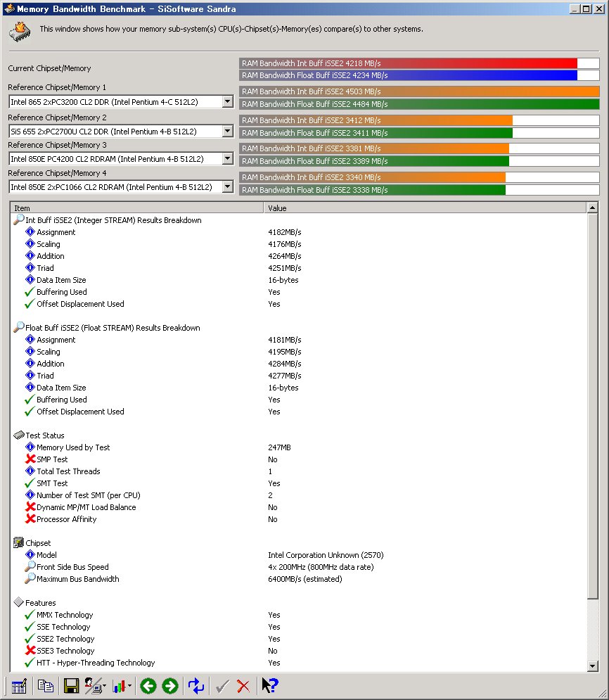Click scrollbar up arrow in results list
Screen dimensions: 609x700
[x=593, y=208]
